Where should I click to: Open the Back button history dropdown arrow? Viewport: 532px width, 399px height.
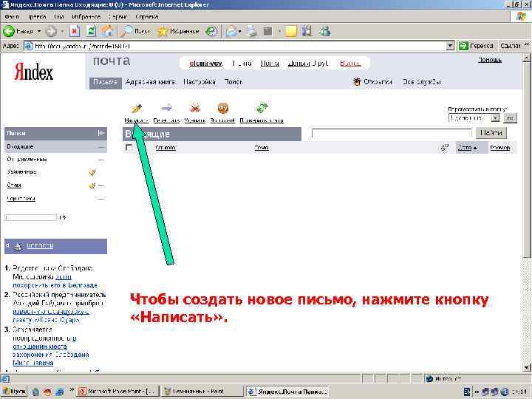coord(39,32)
